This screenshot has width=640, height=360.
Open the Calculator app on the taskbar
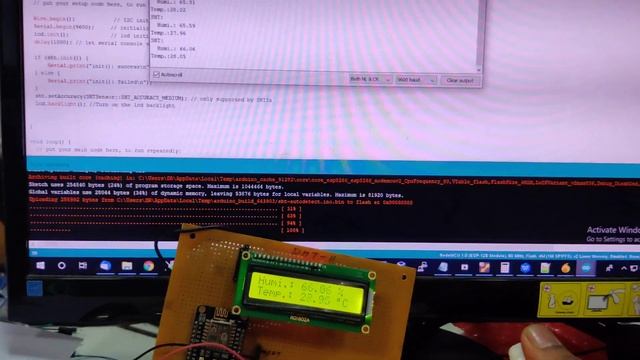point(505,267)
